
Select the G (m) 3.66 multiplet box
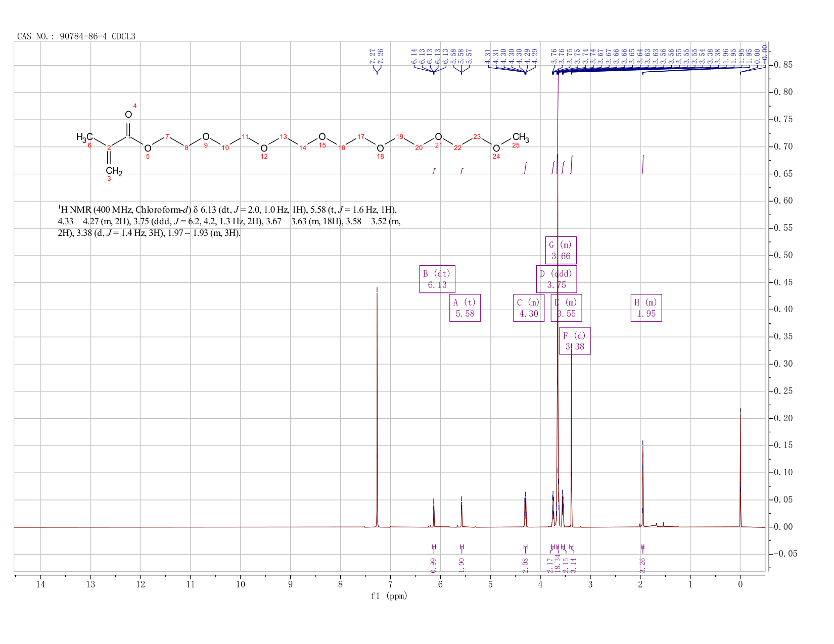tap(561, 251)
